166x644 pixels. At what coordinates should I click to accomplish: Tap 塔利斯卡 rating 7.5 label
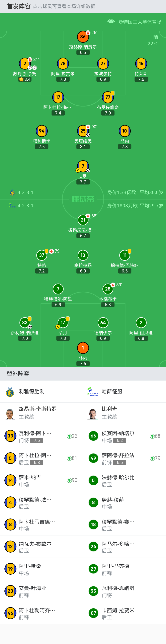42,147
